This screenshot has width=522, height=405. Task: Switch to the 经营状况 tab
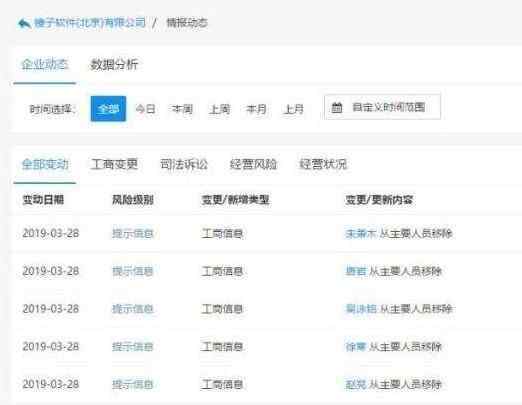[323, 164]
